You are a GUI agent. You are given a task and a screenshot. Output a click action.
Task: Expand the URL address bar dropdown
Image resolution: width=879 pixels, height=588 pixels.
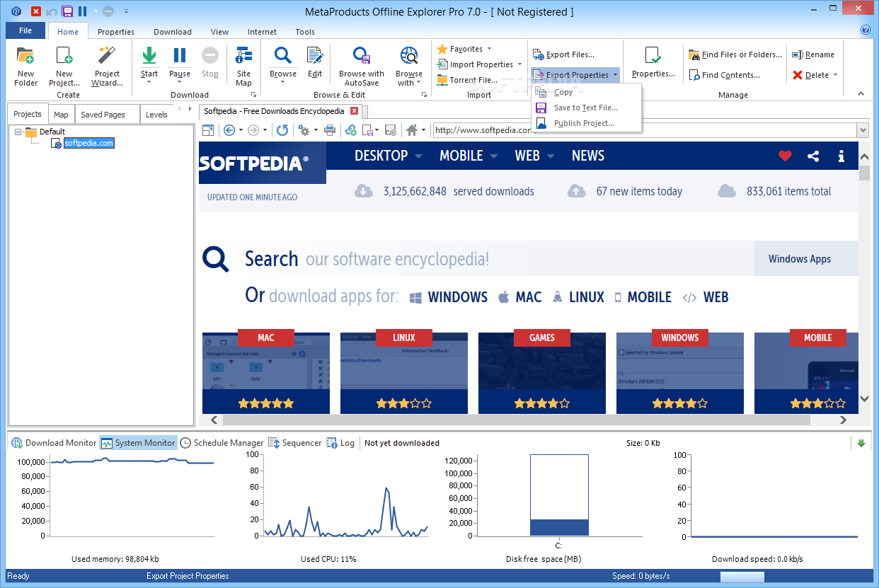(x=862, y=130)
